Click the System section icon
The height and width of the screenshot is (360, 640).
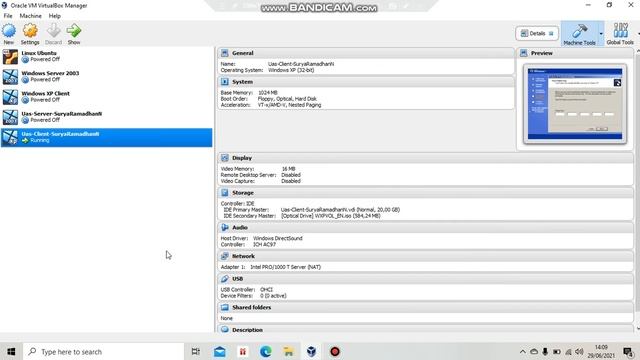pyautogui.click(x=224, y=82)
